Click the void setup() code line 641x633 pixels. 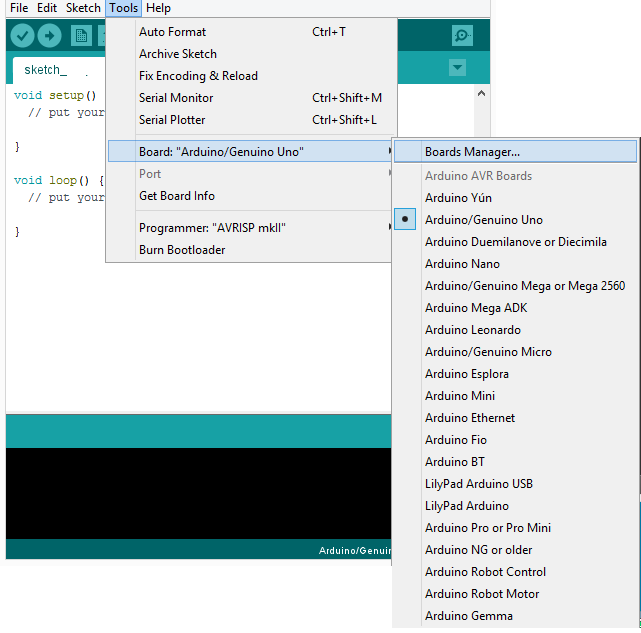point(55,95)
